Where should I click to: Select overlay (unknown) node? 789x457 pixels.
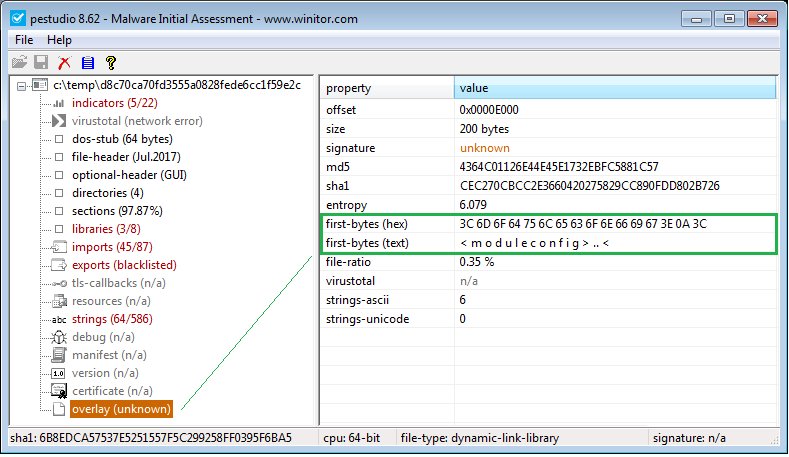(121, 409)
